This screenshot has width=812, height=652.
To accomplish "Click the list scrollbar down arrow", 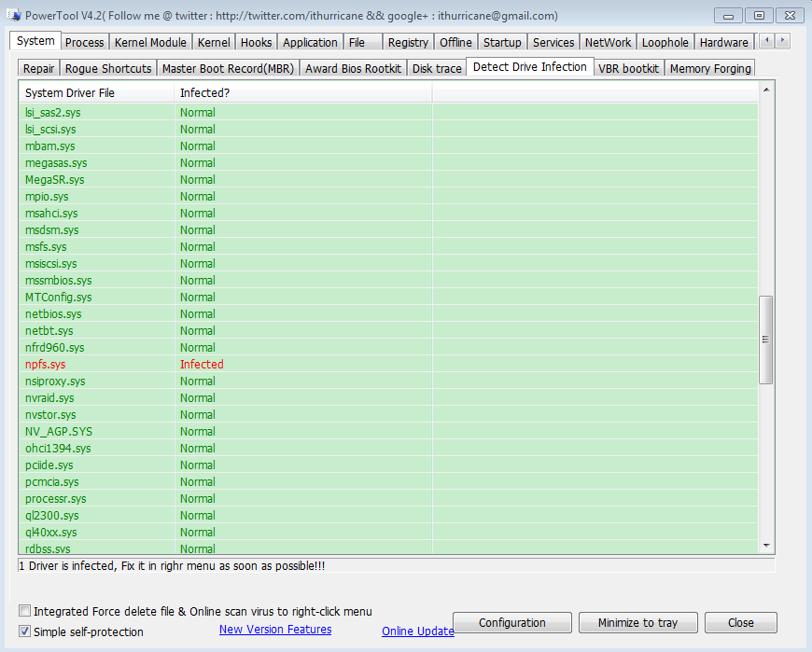I will tap(766, 546).
